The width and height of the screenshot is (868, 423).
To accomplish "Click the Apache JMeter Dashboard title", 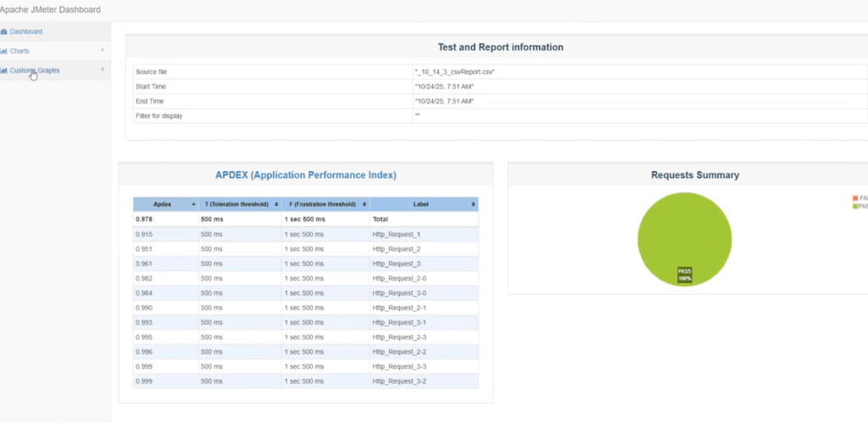I will coord(50,9).
